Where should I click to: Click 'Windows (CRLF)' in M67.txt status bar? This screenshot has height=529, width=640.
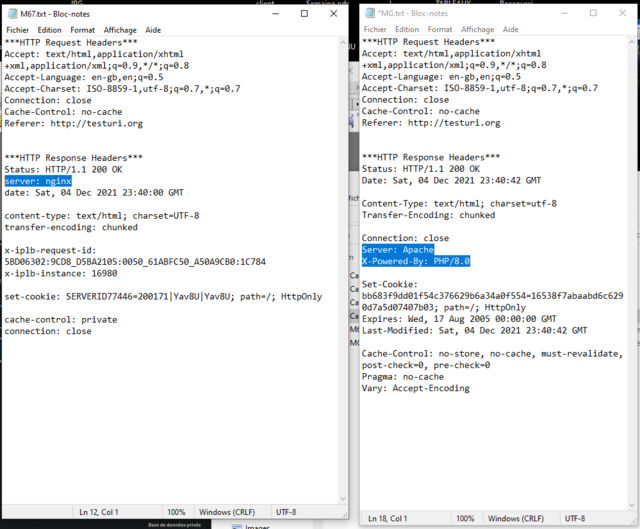(x=227, y=512)
